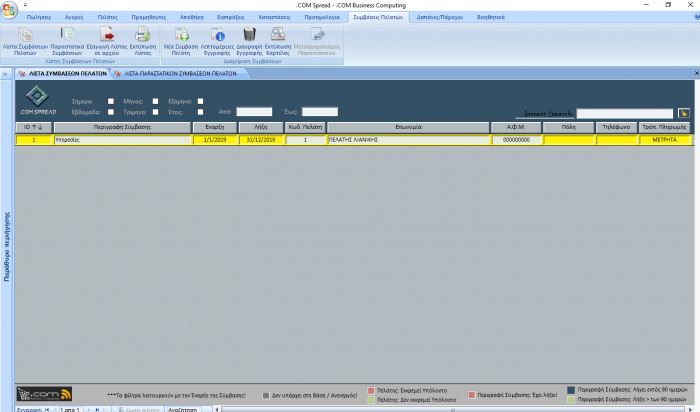700x412 pixels.
Task: Sort by ID column header
Action: (33, 127)
